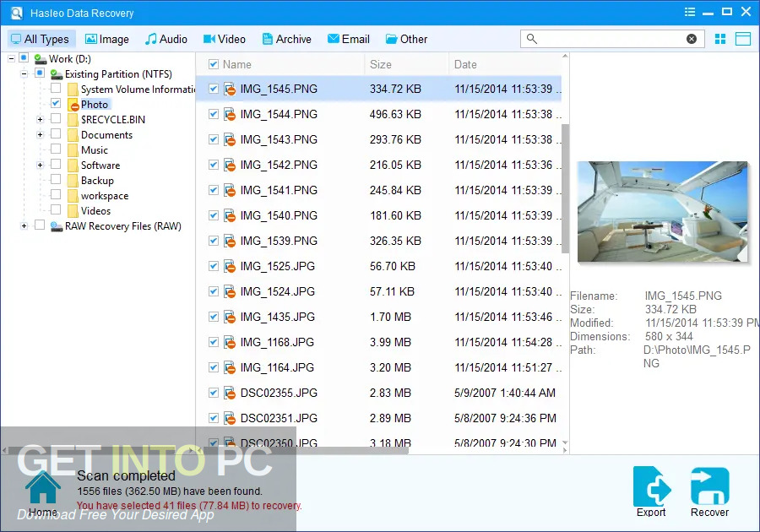The height and width of the screenshot is (532, 760).
Task: Expand the Documents folder node
Action: pos(41,135)
